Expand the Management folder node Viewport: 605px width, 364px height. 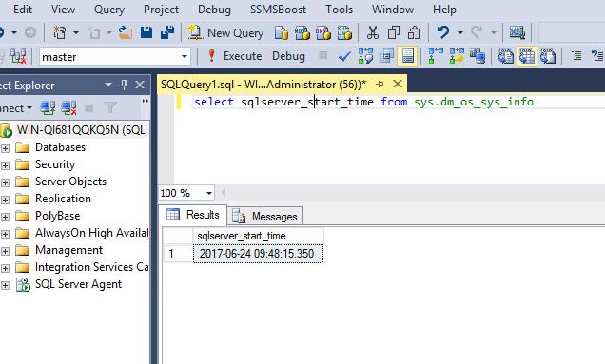(5, 251)
